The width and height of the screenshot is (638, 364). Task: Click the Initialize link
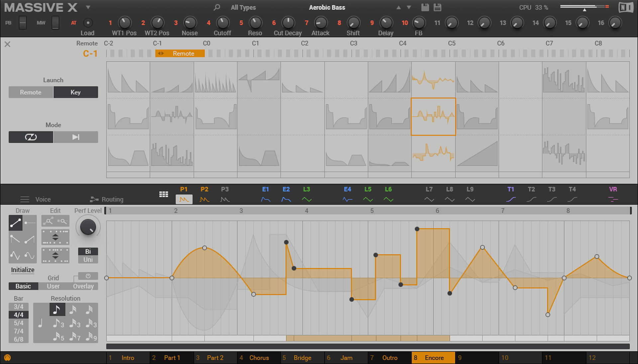[x=22, y=270]
